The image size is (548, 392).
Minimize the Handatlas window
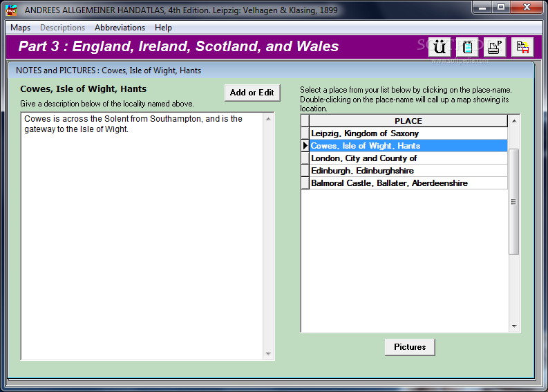482,8
